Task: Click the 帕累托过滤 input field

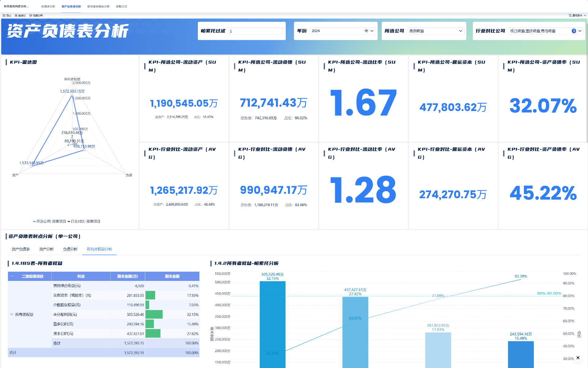Action: click(256, 31)
